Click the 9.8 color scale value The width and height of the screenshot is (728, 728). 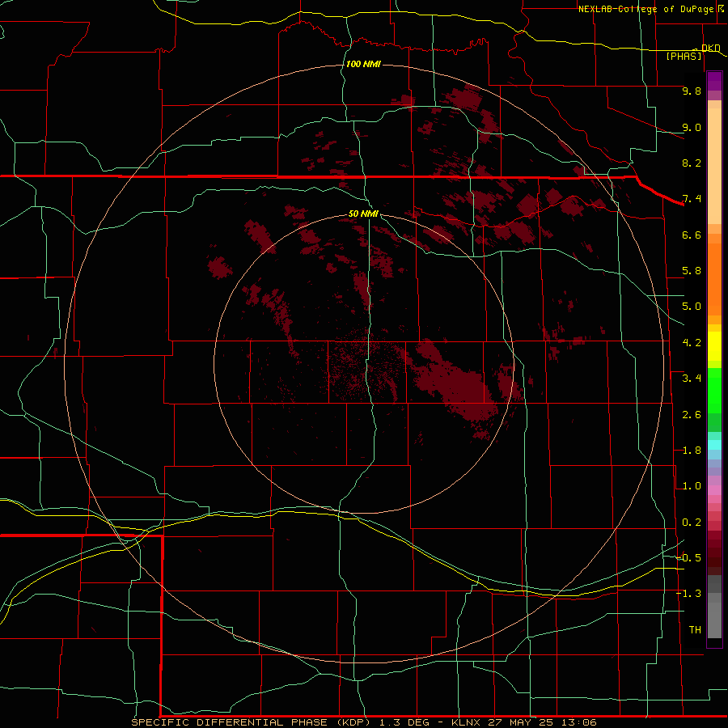pyautogui.click(x=692, y=91)
